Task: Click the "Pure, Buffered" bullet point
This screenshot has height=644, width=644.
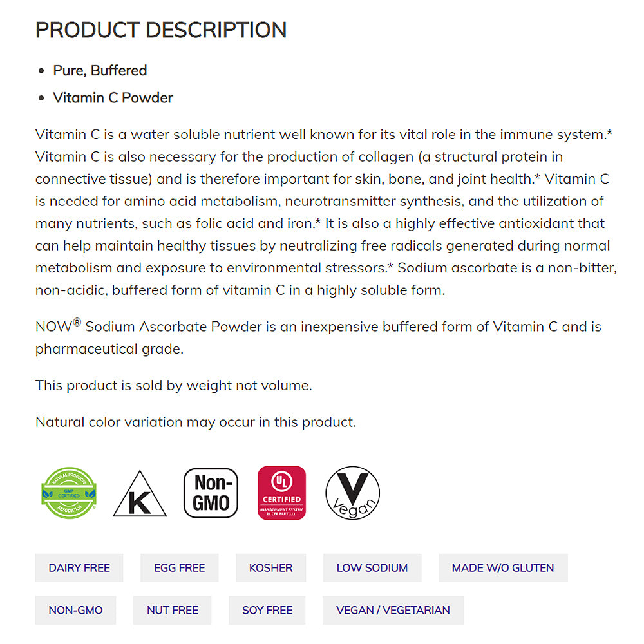Action: coord(100,70)
